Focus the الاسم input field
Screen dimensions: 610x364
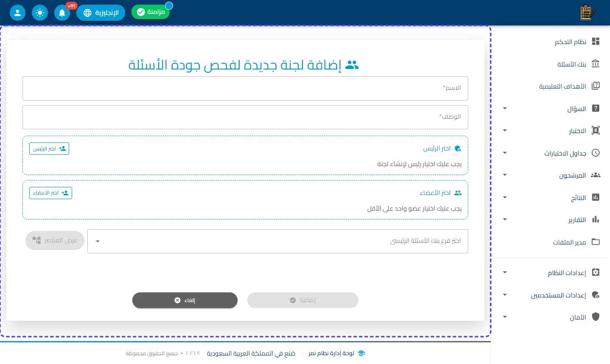coord(245,88)
